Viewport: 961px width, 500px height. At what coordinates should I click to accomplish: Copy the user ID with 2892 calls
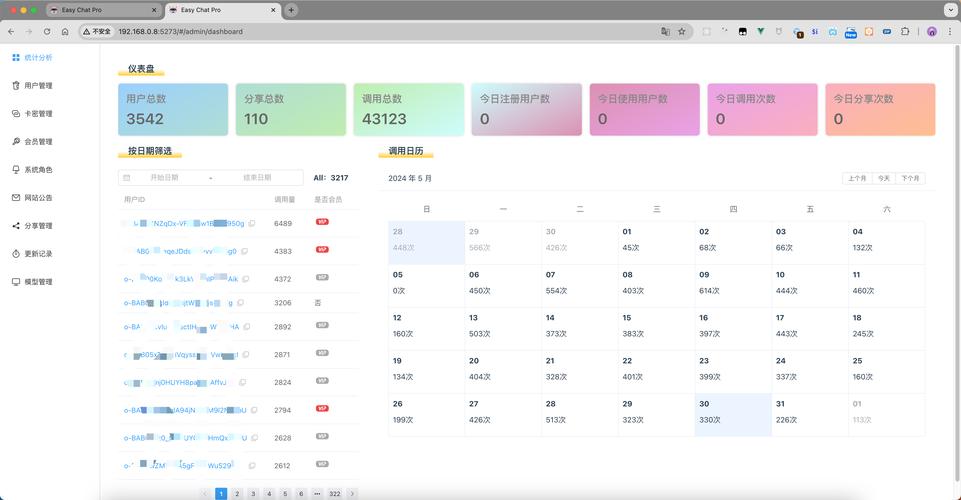[247, 327]
